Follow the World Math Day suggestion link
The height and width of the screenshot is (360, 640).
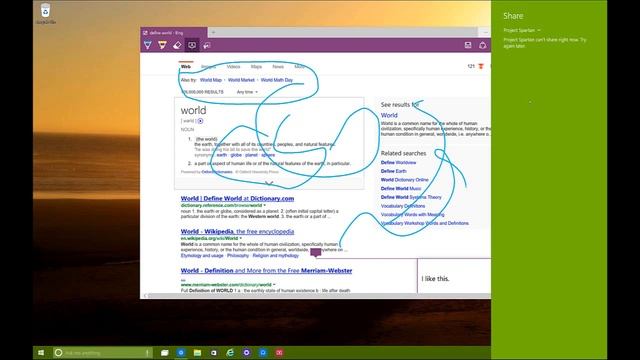[x=277, y=80]
